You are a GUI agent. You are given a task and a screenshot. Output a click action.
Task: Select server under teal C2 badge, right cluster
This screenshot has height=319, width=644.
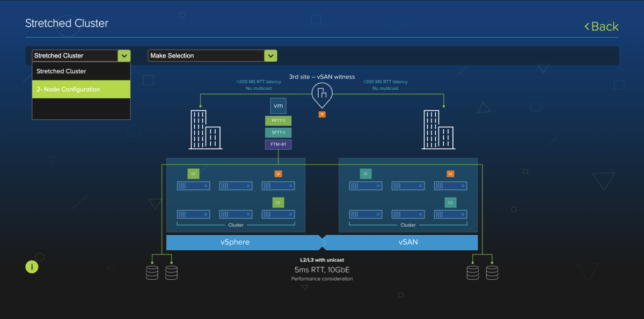tap(450, 214)
